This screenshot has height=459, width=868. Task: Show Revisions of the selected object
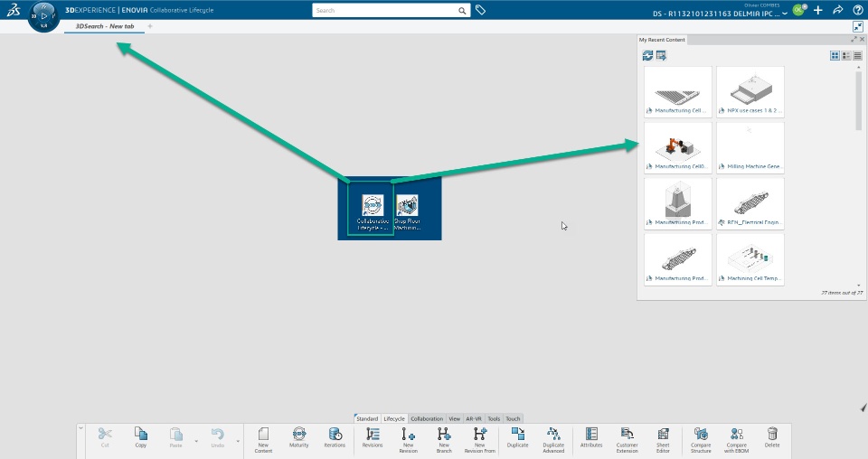click(x=373, y=437)
